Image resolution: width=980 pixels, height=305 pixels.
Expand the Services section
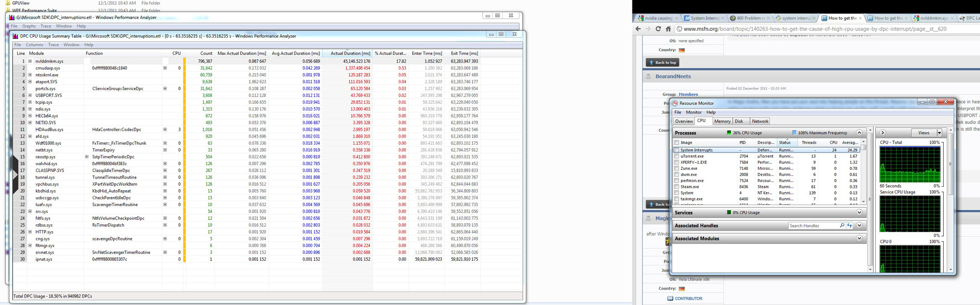click(859, 213)
